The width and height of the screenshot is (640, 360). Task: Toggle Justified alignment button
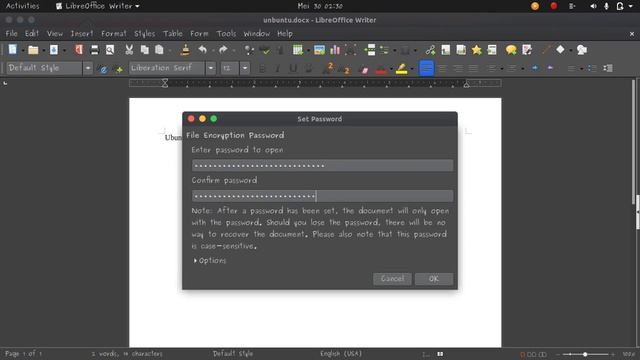tap(473, 69)
